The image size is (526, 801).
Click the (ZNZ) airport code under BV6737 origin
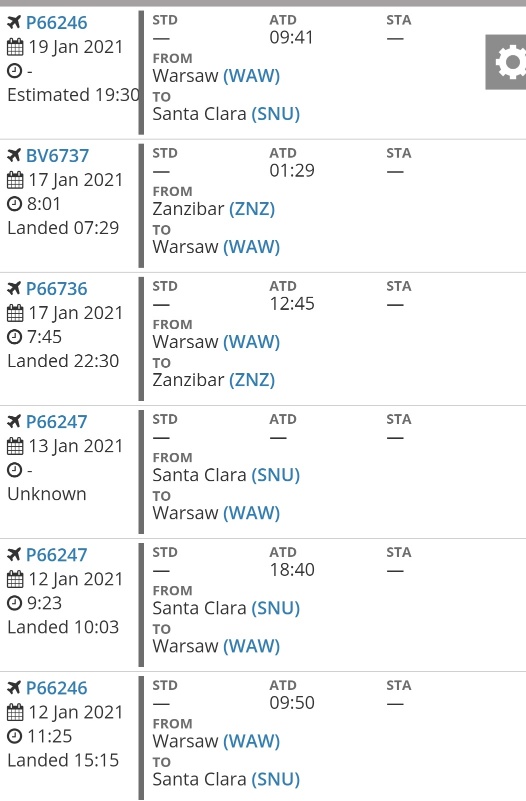pos(252,209)
